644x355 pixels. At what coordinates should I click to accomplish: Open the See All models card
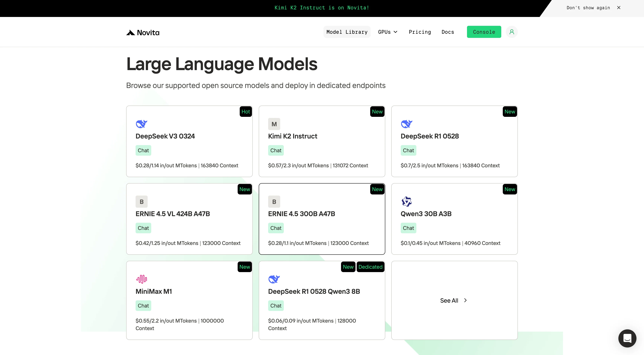[454, 300]
